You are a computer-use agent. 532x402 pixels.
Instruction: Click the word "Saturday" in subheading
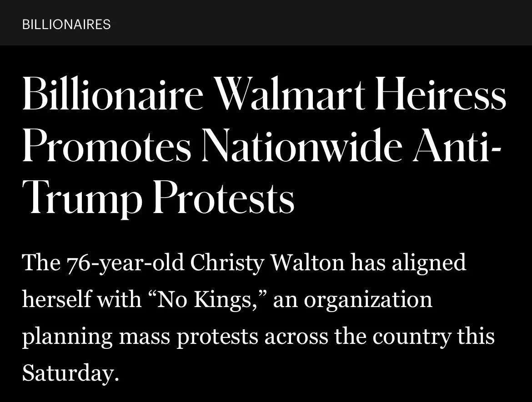67,372
